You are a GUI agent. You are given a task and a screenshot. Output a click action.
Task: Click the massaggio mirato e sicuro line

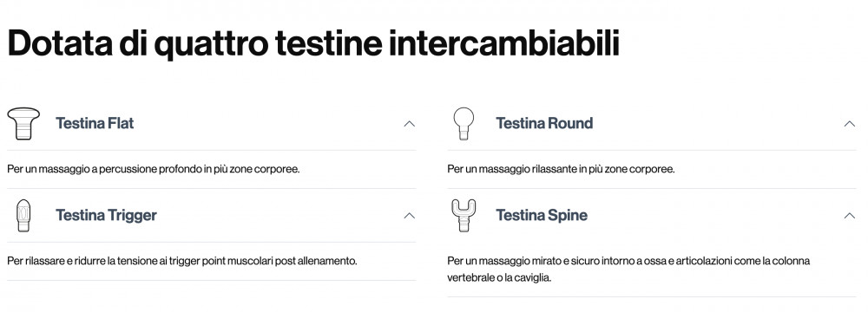coord(628,261)
